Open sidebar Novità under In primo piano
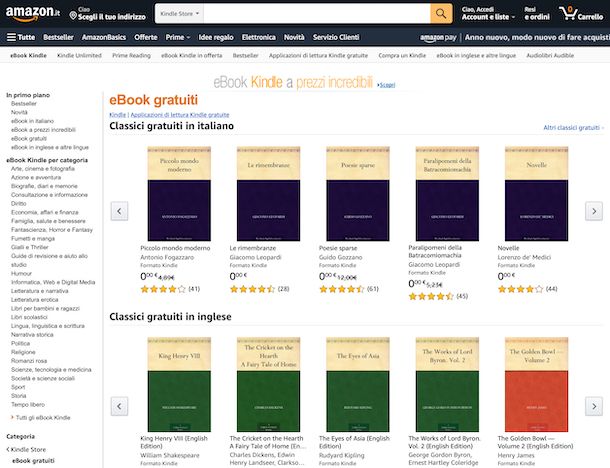The image size is (610, 468). pyautogui.click(x=19, y=112)
